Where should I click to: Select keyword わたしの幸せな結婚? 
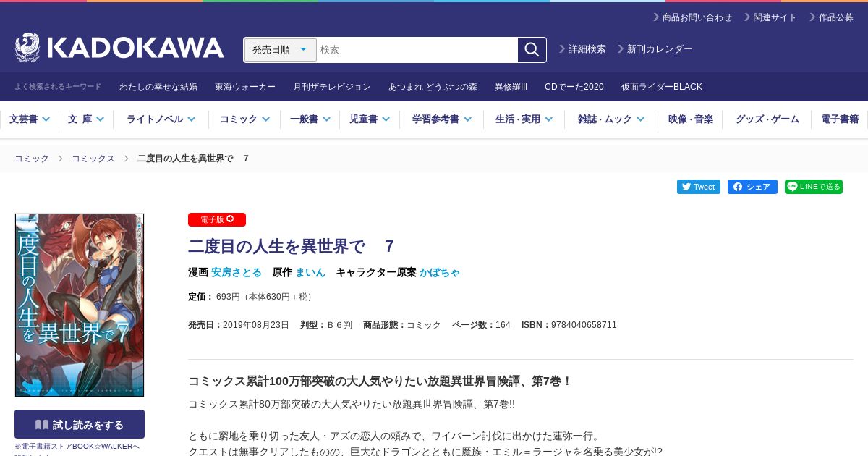pyautogui.click(x=158, y=87)
